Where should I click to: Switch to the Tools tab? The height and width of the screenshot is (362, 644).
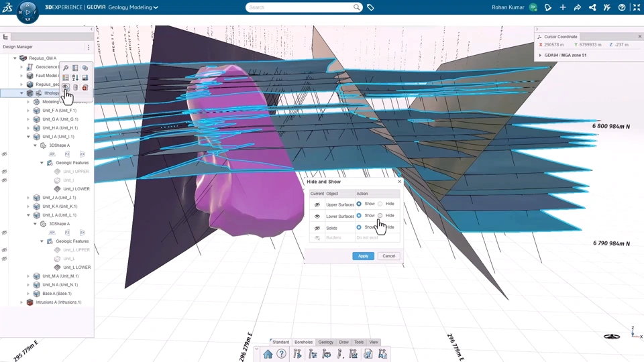click(359, 343)
